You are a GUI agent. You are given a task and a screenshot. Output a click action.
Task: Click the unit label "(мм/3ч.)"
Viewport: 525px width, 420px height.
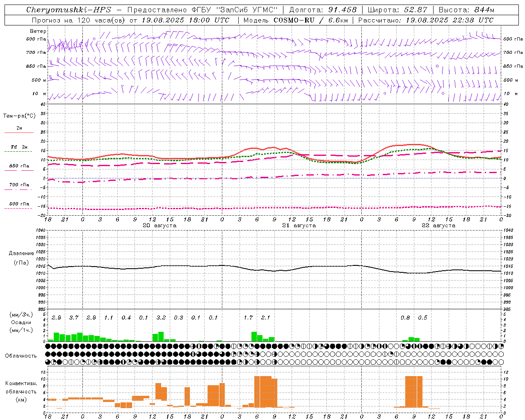[21, 315]
